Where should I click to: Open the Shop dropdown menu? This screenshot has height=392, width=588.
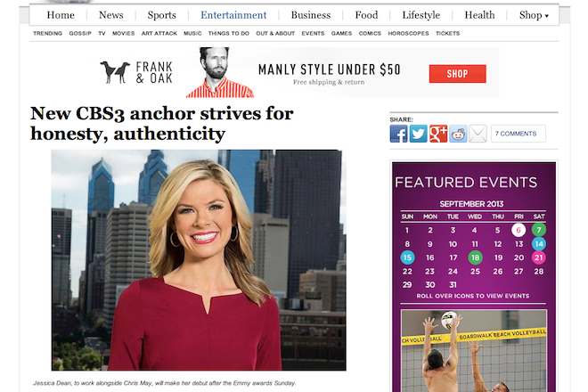coord(534,15)
